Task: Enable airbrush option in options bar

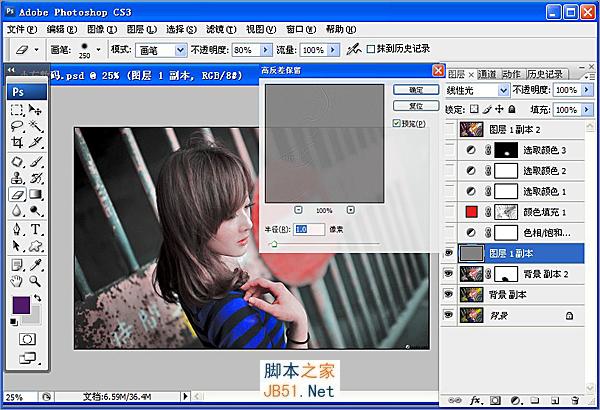Action: [354, 49]
